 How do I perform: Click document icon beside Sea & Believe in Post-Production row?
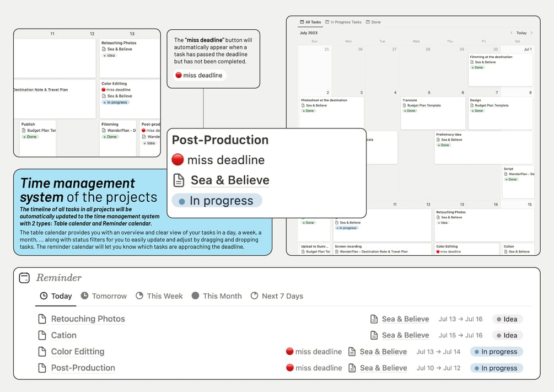pos(352,368)
